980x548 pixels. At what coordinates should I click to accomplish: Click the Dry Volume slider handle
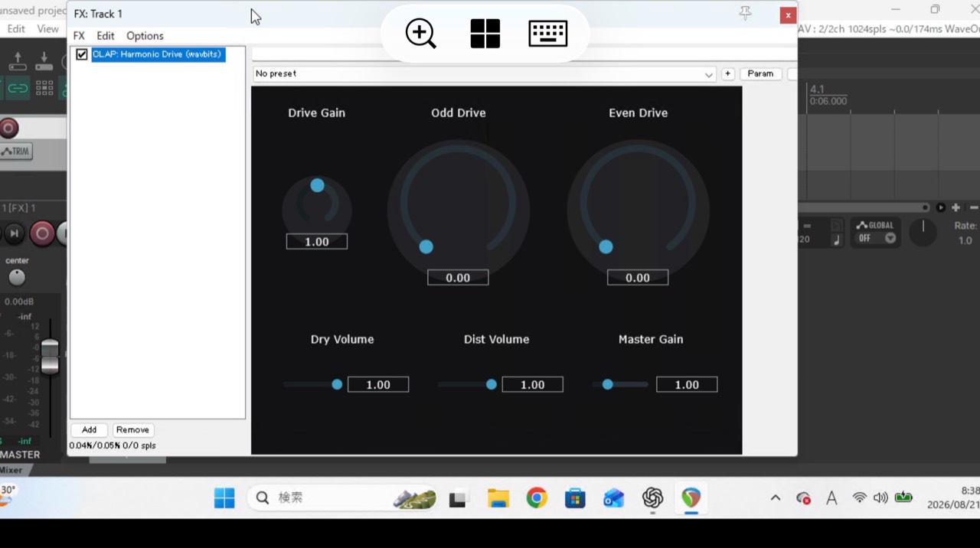click(x=337, y=384)
